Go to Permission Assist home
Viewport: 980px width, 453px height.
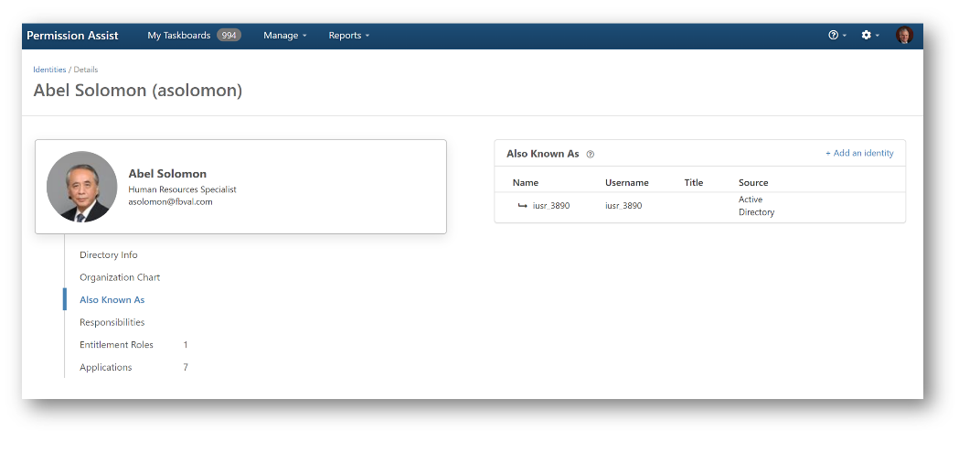pyautogui.click(x=72, y=36)
